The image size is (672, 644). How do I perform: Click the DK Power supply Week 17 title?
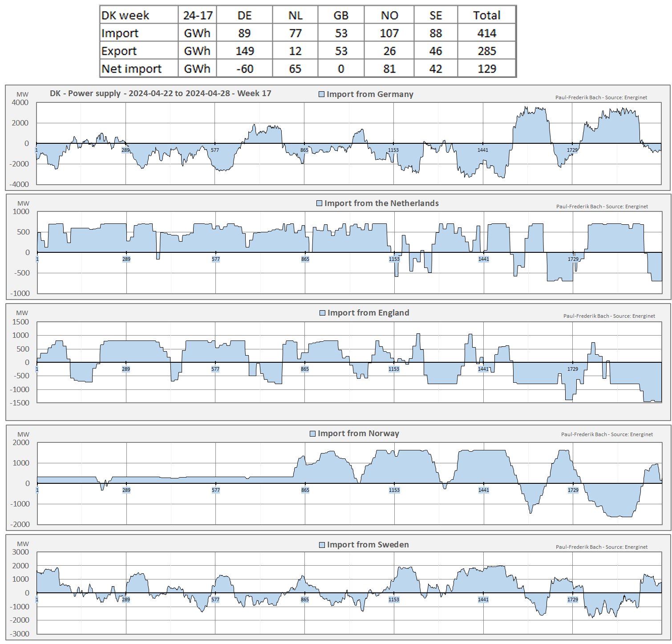pos(160,93)
